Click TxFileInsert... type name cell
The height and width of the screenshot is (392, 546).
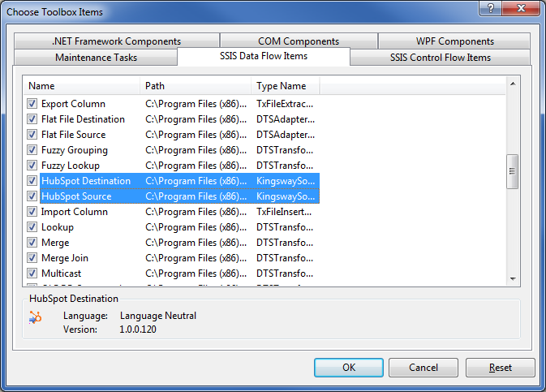click(284, 212)
